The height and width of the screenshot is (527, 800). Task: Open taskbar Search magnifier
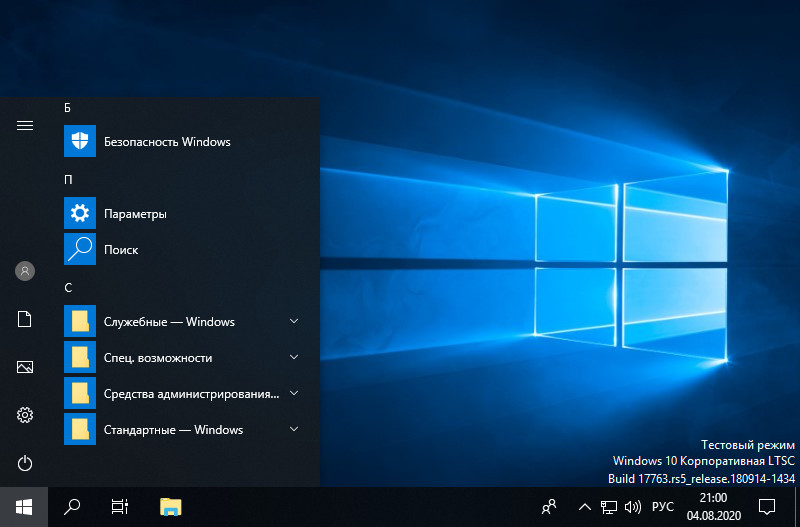click(x=72, y=507)
